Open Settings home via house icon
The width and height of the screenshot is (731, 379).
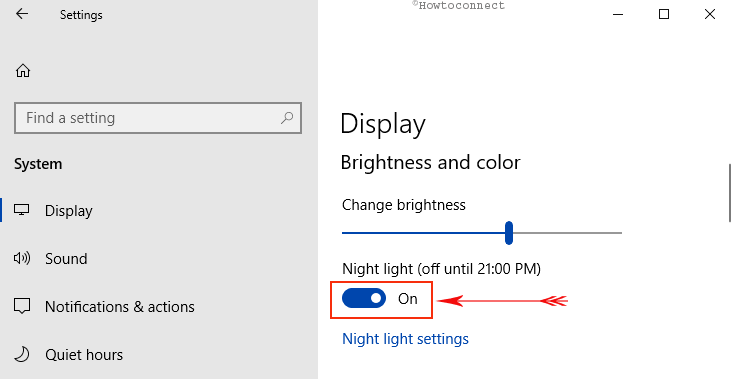coord(23,71)
